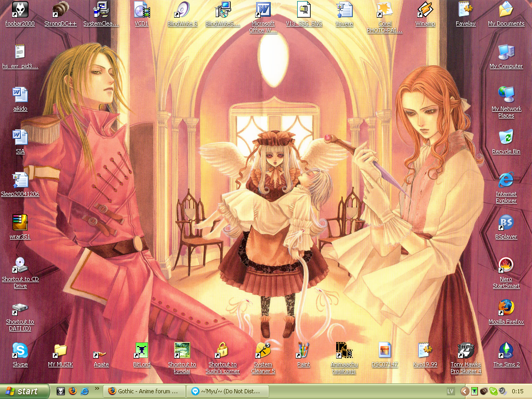Click the V13_SSG_ENG file icon
Screen dimensions: 532x399
(x=303, y=14)
